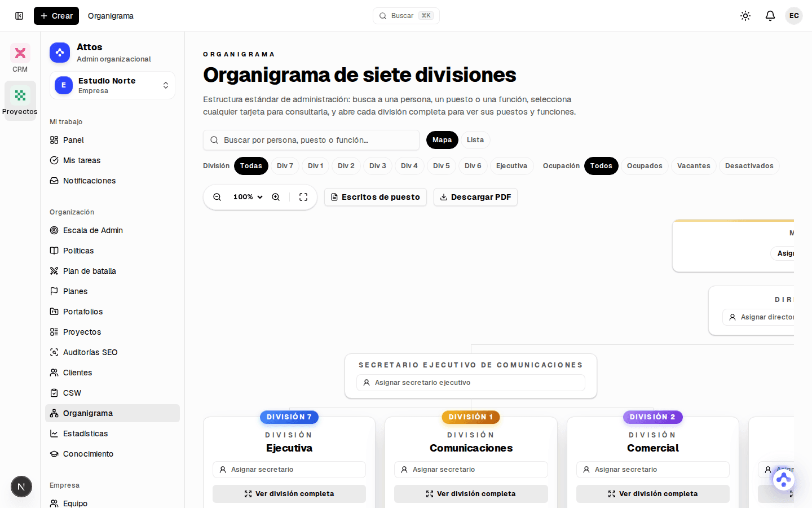Open Escala de Admin

pos(112,230)
